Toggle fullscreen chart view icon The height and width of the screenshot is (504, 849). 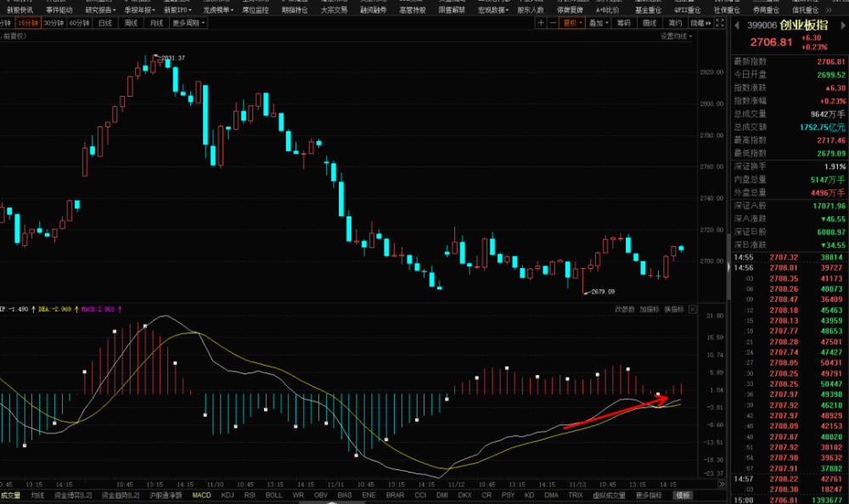(720, 23)
